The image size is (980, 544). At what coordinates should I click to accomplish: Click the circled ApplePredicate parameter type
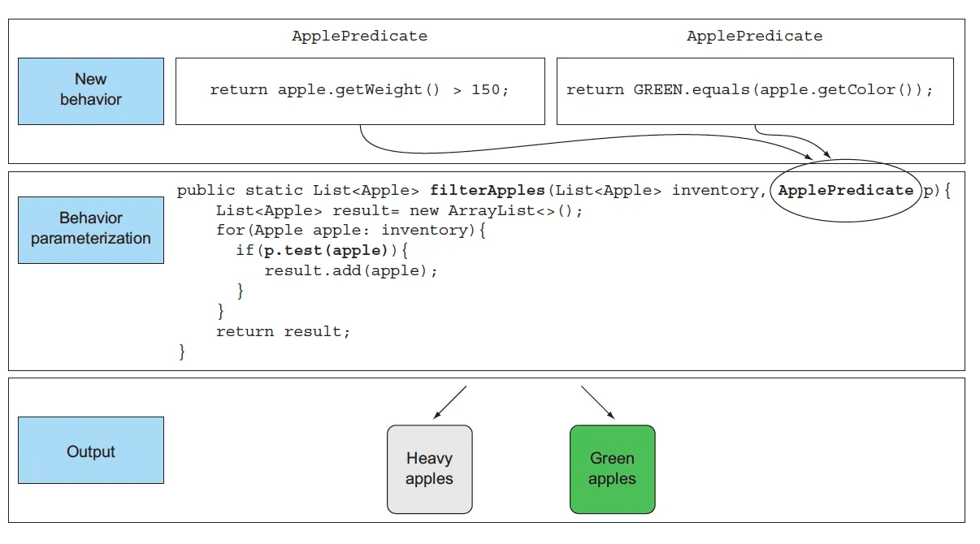[845, 191]
